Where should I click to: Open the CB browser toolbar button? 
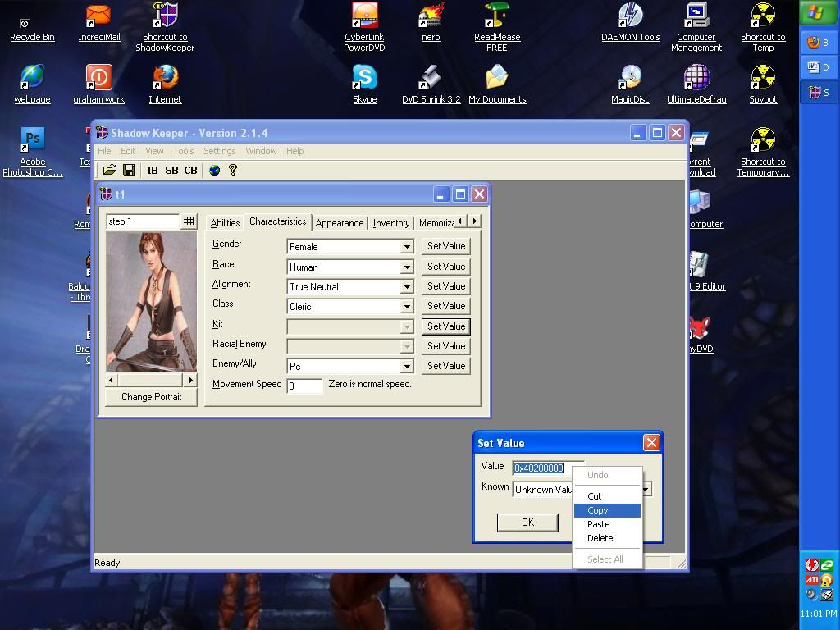190,170
